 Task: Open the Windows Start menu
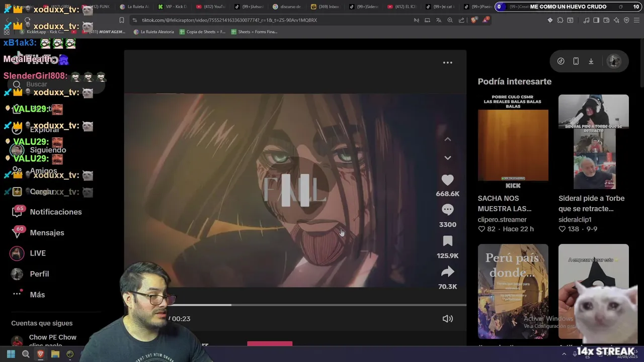11,354
